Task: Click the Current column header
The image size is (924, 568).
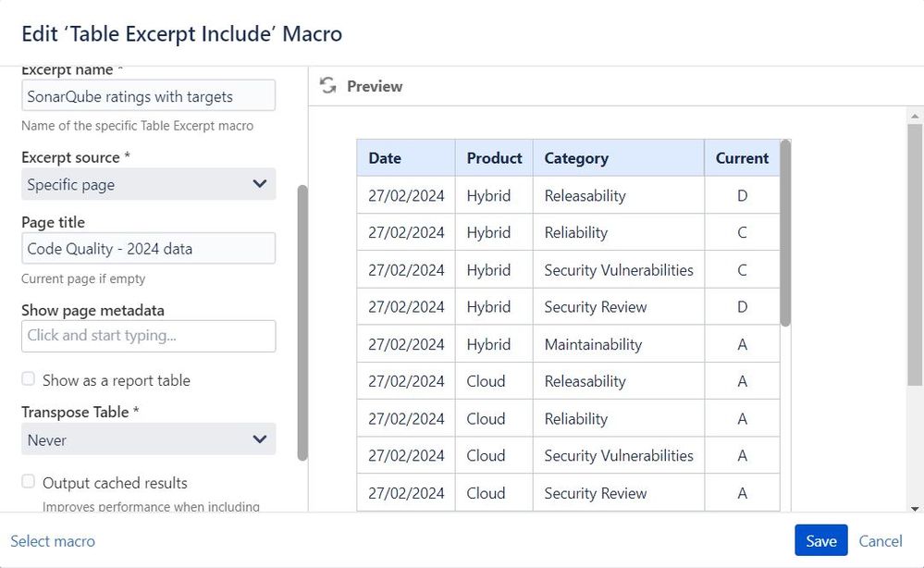Action: tap(742, 158)
